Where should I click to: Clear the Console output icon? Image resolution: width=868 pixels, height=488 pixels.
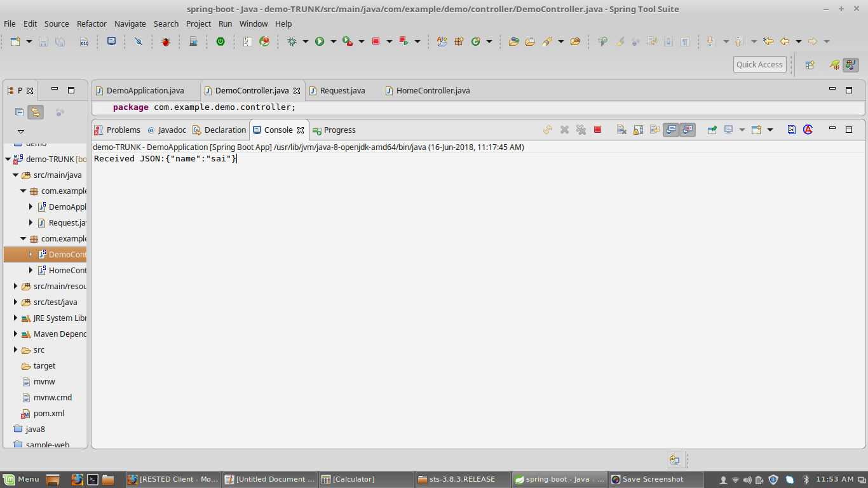621,130
